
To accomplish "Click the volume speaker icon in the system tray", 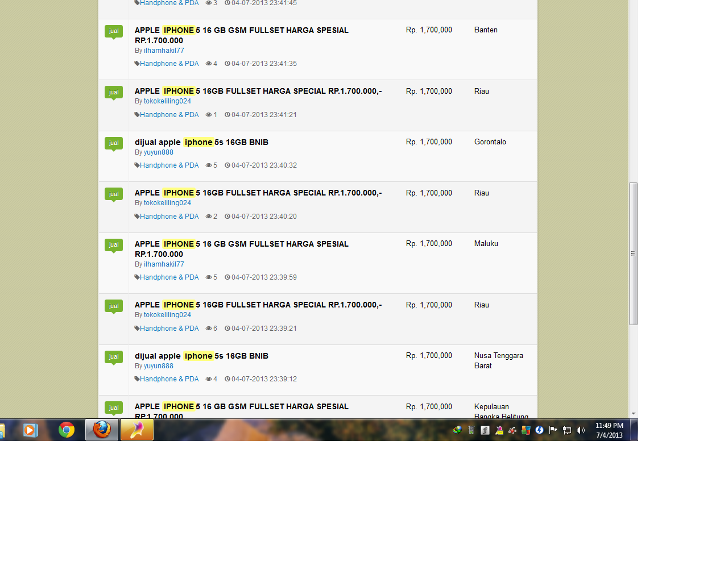I will tap(581, 430).
